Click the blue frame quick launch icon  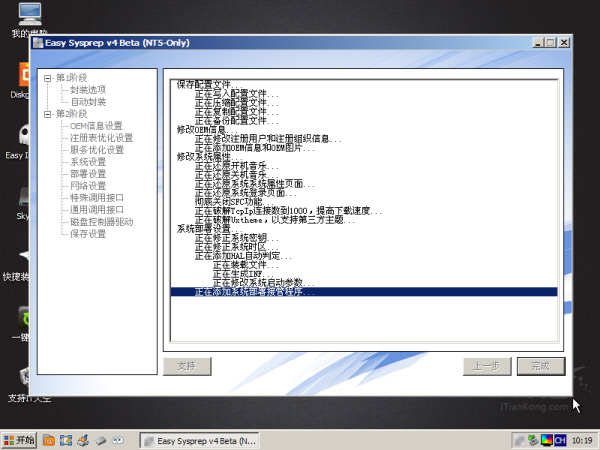pos(66,440)
